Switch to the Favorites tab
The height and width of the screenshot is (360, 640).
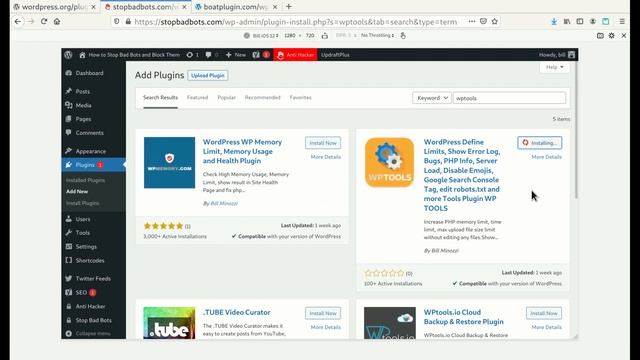(x=300, y=98)
